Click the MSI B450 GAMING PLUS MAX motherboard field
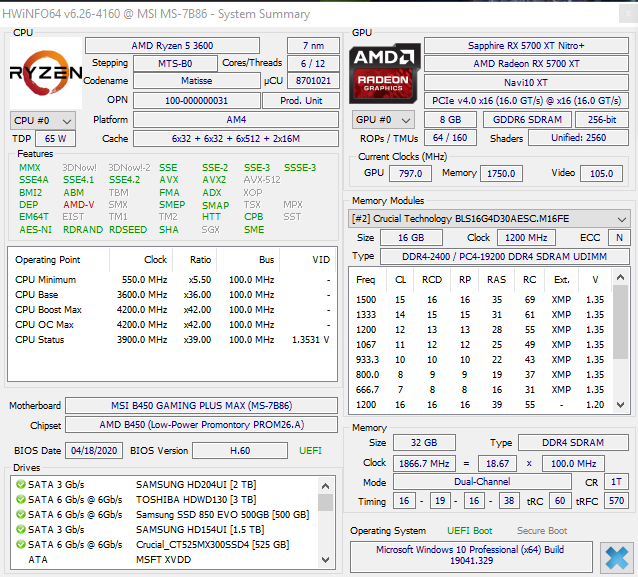 [201, 406]
